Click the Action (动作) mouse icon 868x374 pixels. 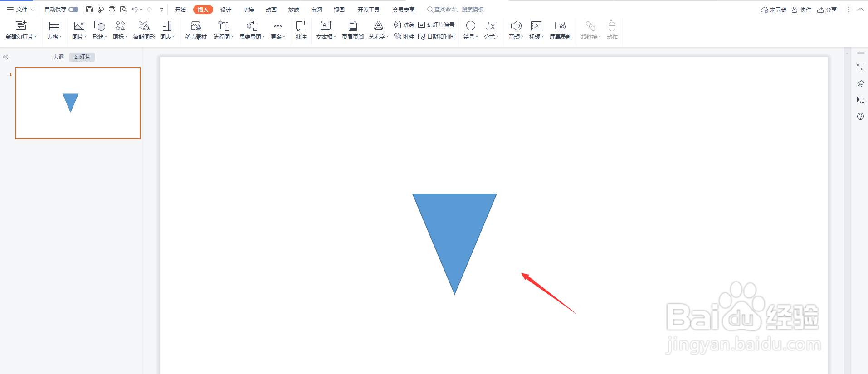612,26
